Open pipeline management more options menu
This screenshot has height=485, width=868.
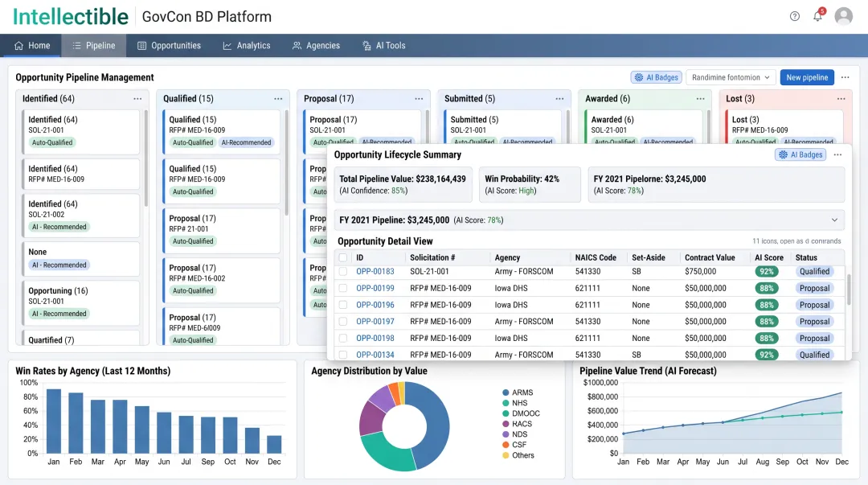point(845,77)
